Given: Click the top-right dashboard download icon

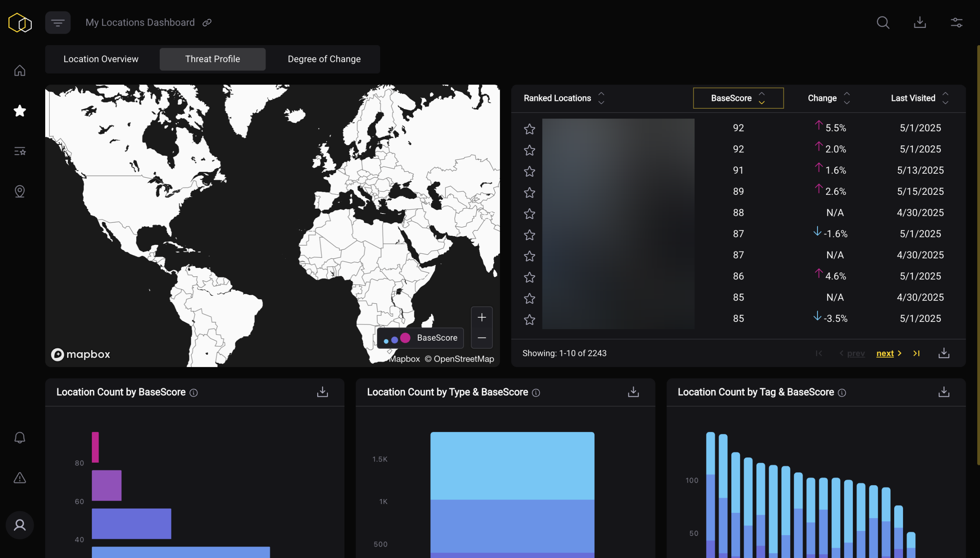Looking at the screenshot, I should (919, 23).
